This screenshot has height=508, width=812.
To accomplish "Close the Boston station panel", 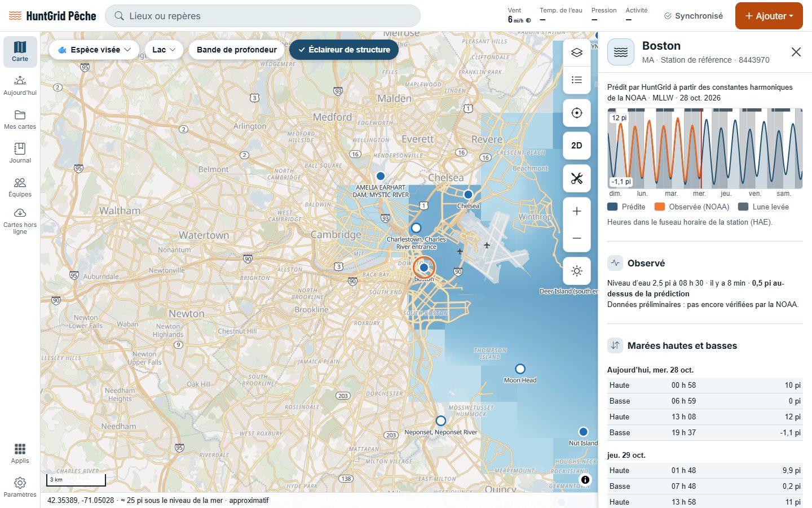I will (x=796, y=52).
